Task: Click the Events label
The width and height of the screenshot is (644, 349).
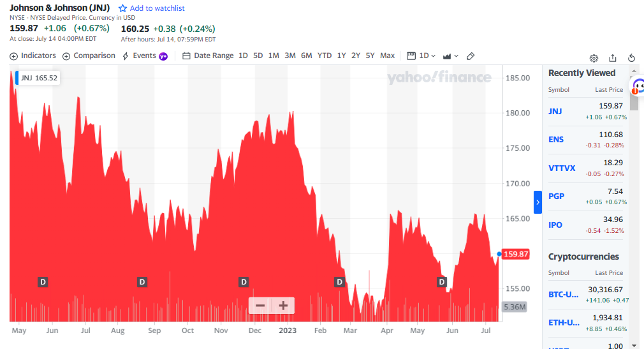Action: click(144, 56)
